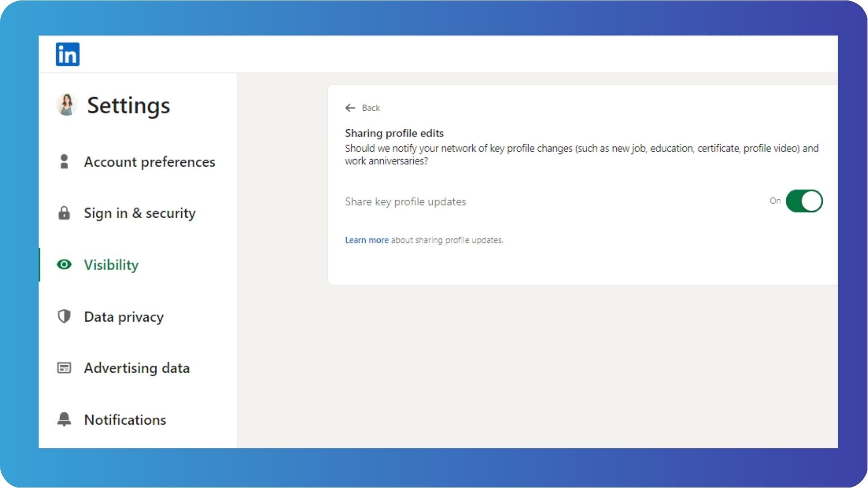Image resolution: width=868 pixels, height=488 pixels.
Task: Click the Share key profile updates label
Action: pos(405,202)
